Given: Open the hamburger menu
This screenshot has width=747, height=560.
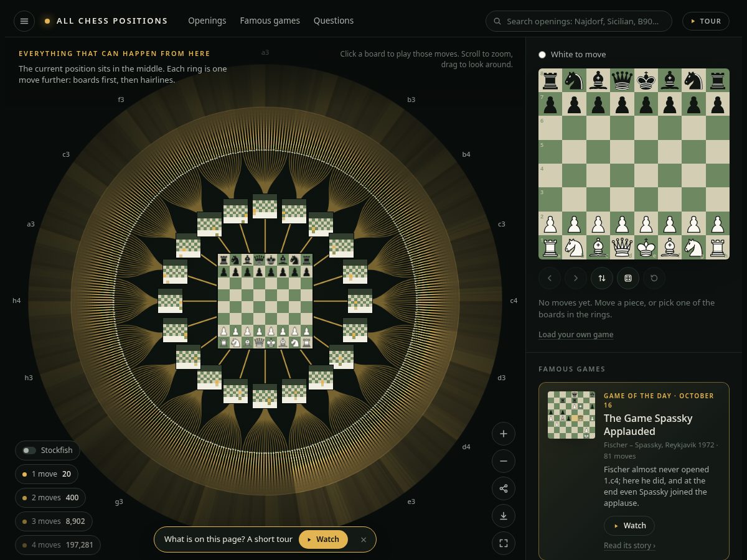Looking at the screenshot, I should tap(24, 21).
